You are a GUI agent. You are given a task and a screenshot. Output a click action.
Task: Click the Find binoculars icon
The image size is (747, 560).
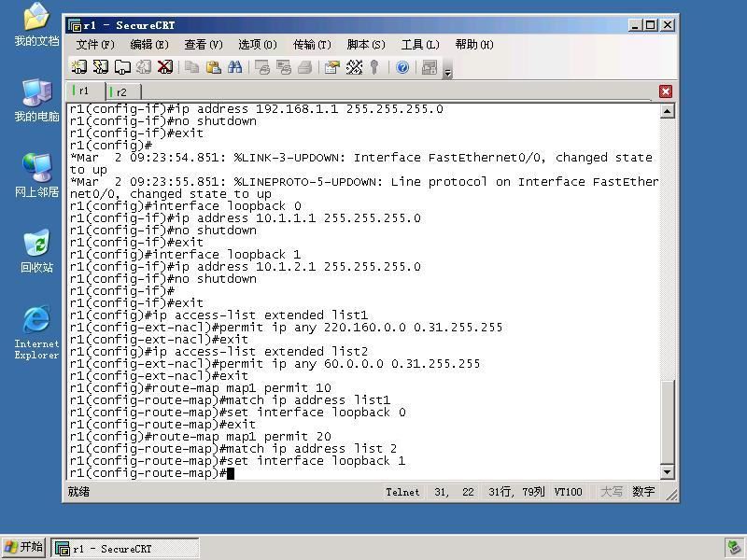click(x=235, y=67)
